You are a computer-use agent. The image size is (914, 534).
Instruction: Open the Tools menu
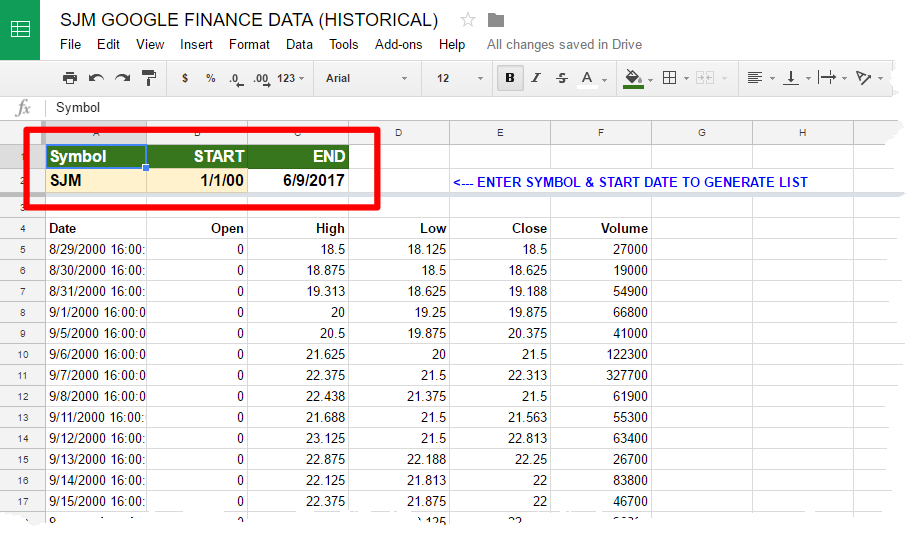[x=343, y=45]
